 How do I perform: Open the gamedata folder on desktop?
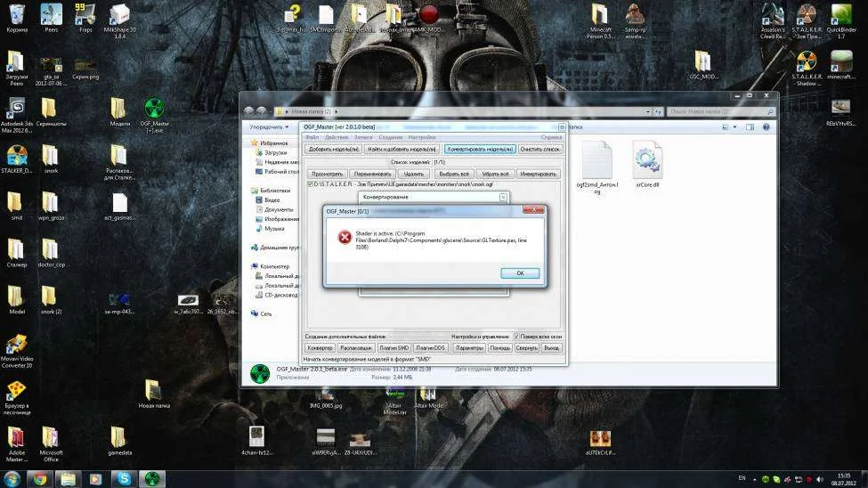click(x=119, y=441)
